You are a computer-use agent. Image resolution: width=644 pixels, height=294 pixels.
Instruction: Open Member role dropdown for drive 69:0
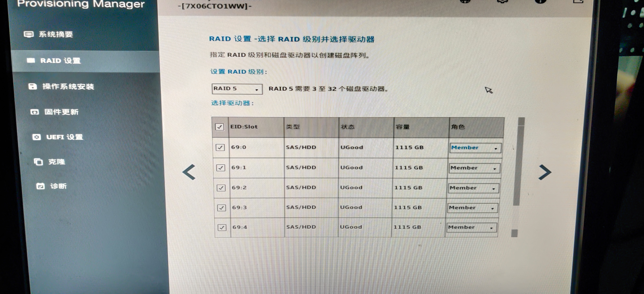(x=475, y=148)
